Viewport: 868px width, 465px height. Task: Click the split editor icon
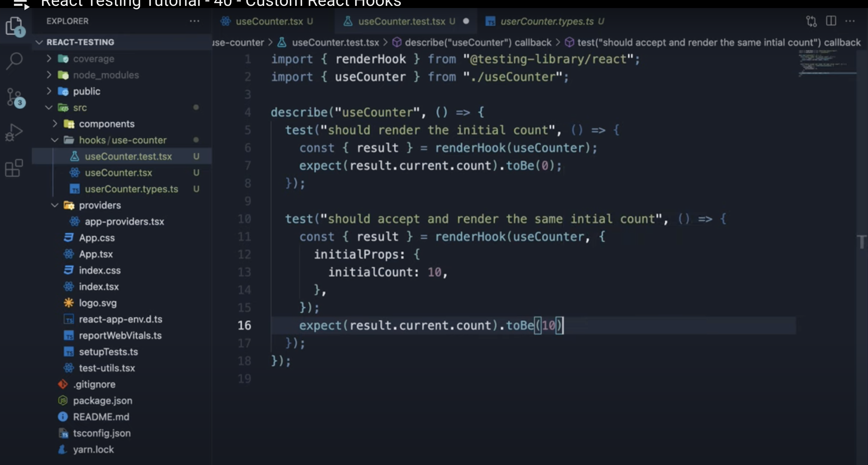[831, 21]
